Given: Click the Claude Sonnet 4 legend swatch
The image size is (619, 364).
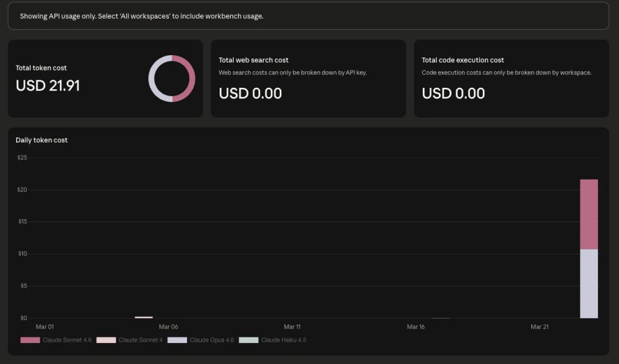Looking at the screenshot, I should (106, 340).
